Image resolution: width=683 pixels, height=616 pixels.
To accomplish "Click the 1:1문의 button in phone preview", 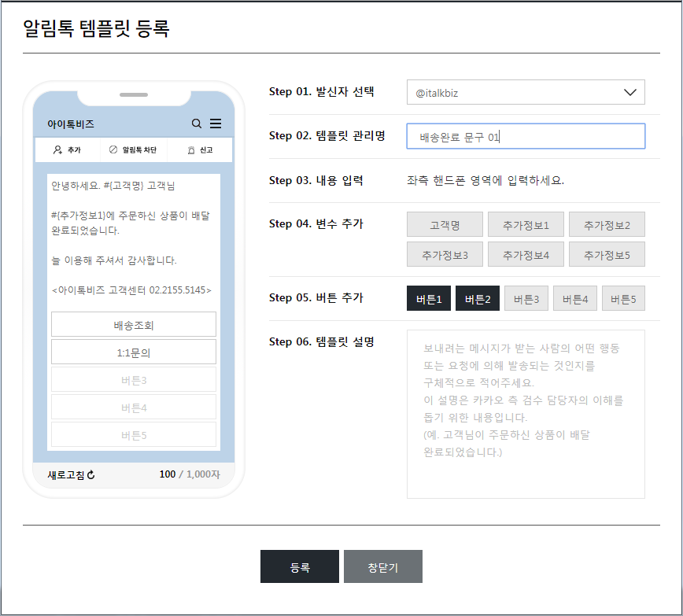I will click(134, 352).
